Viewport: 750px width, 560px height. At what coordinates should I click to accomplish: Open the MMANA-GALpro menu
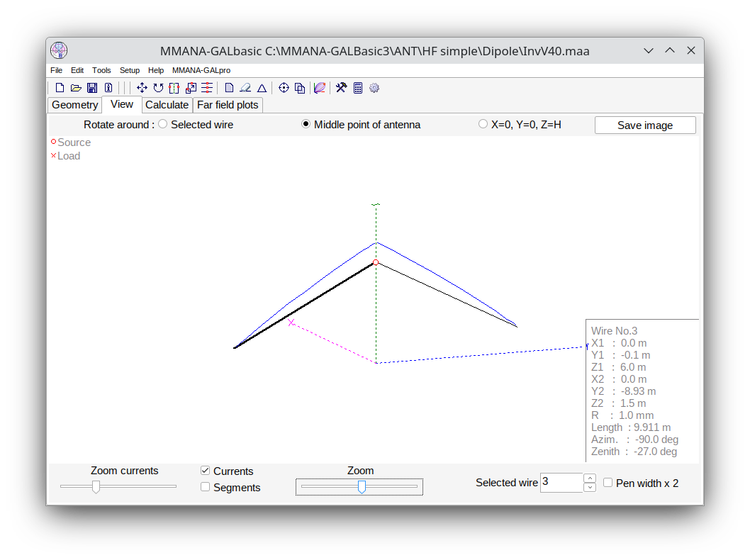click(201, 70)
